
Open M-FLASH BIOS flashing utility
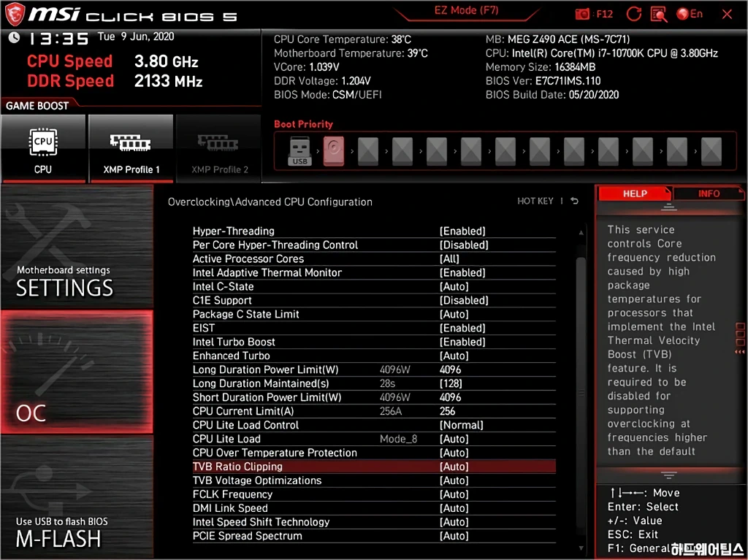coord(77,496)
